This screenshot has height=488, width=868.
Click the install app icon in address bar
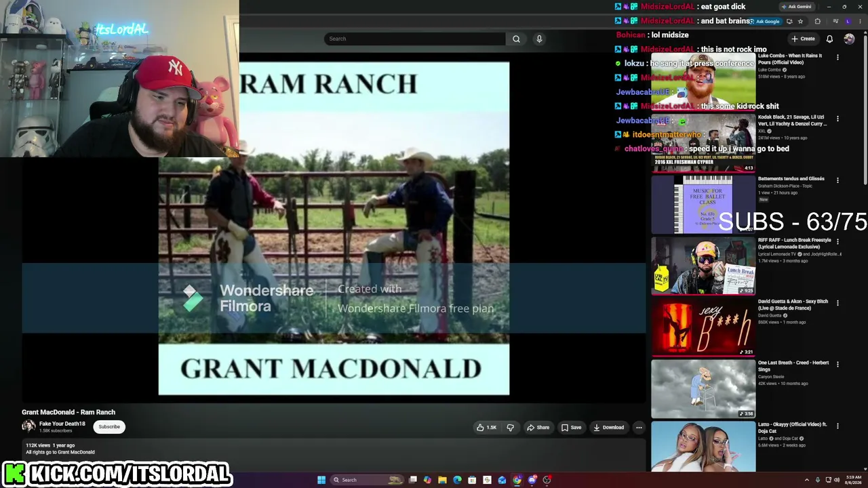(789, 21)
